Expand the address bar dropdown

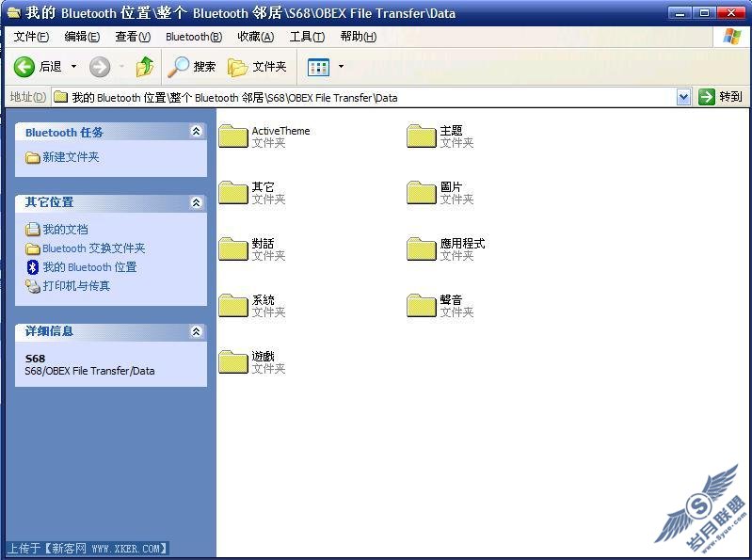pos(683,97)
